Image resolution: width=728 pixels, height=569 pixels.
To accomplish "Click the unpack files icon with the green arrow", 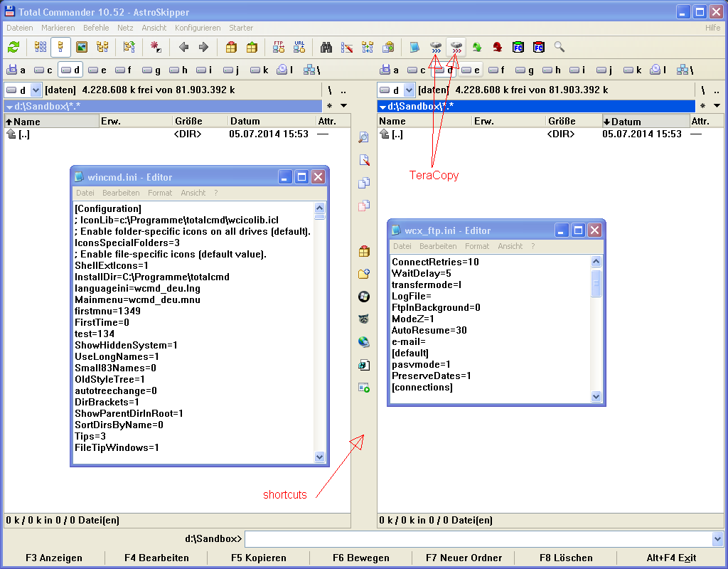I will pyautogui.click(x=252, y=47).
